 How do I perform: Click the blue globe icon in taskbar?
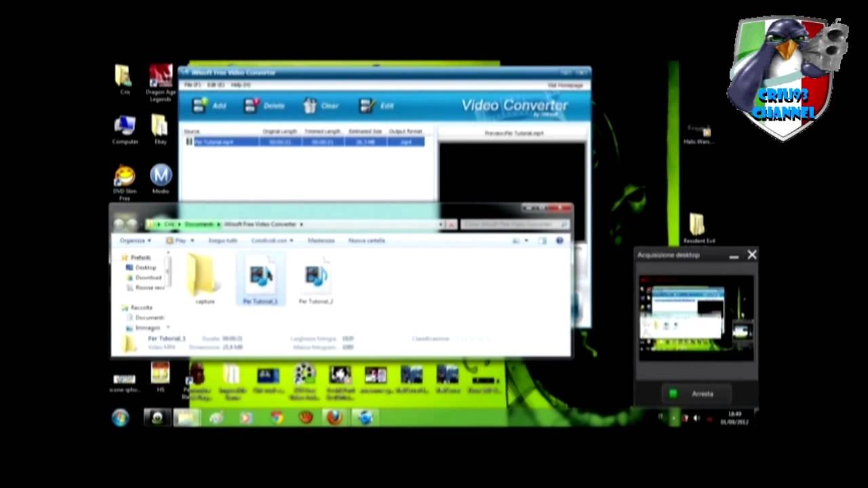point(365,418)
